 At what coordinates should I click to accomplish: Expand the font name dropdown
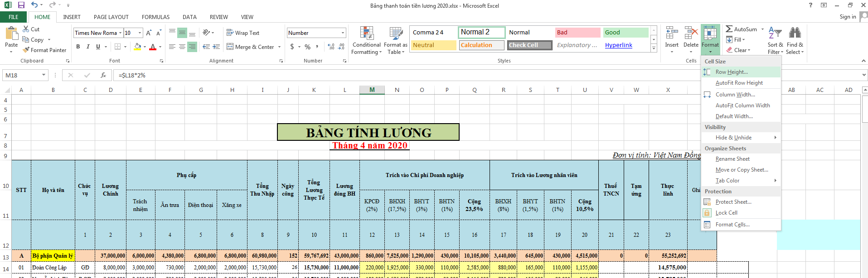click(121, 33)
